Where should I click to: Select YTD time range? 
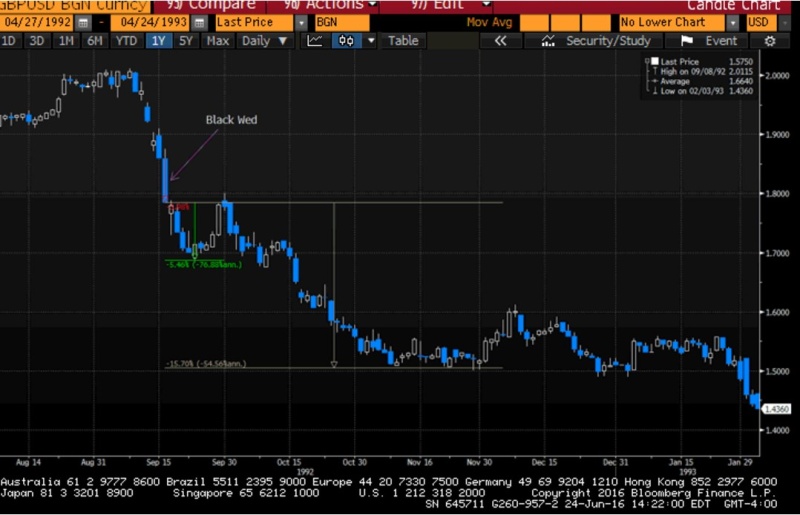[x=126, y=41]
